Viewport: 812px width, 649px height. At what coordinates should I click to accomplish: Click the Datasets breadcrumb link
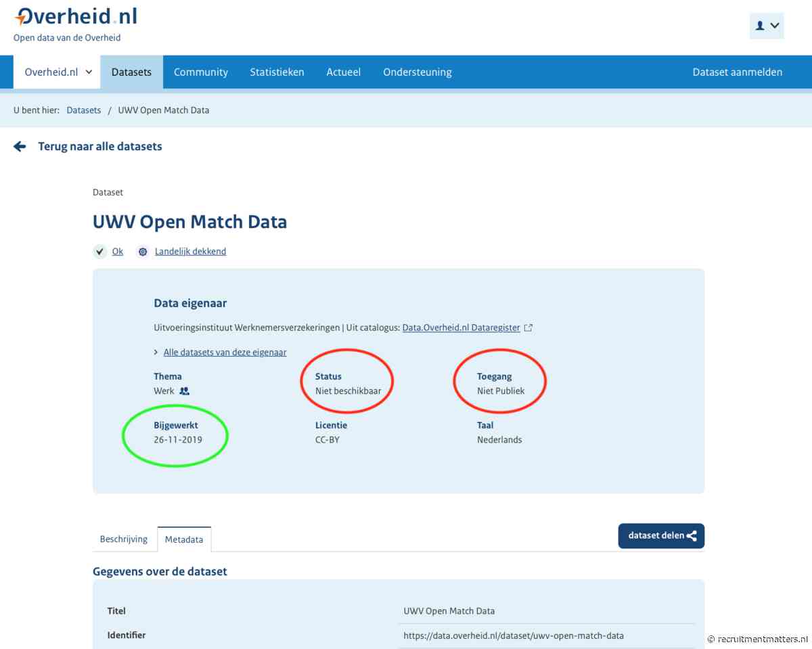point(84,110)
